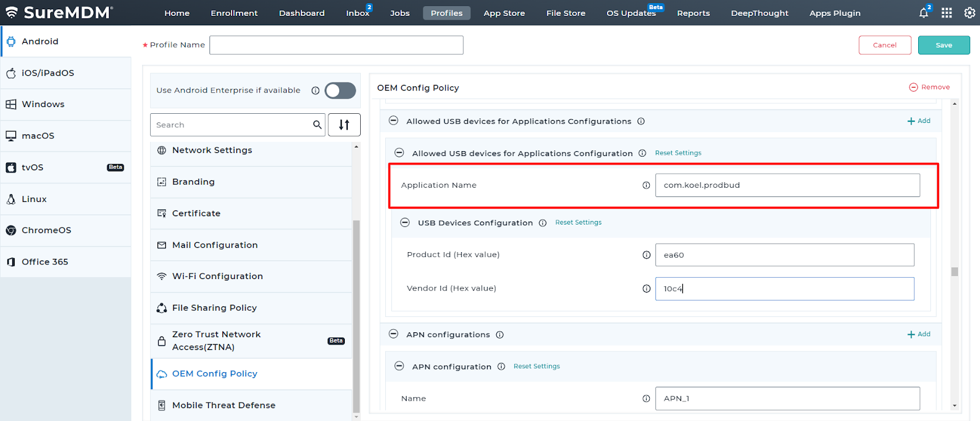
Task: Click info icon beside Product Id
Action: click(646, 255)
